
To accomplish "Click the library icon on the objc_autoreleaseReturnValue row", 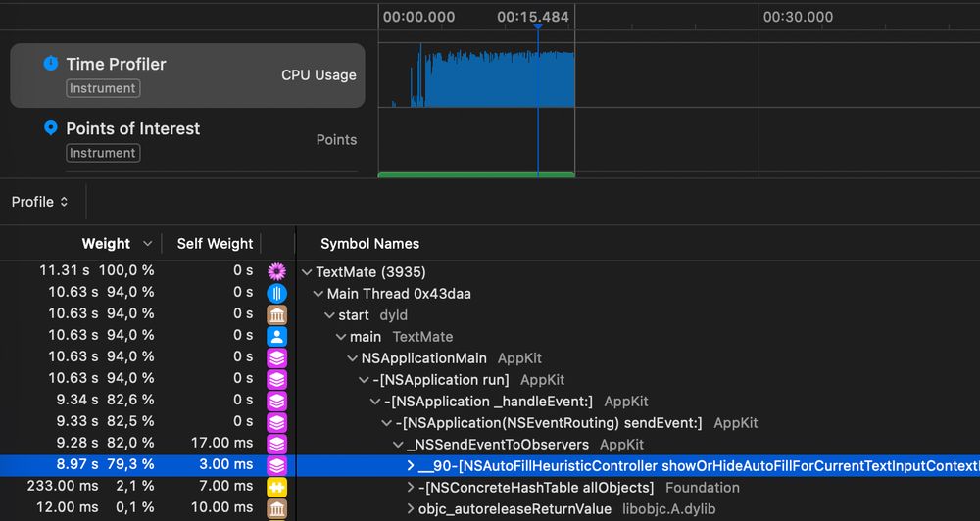I will point(277,508).
